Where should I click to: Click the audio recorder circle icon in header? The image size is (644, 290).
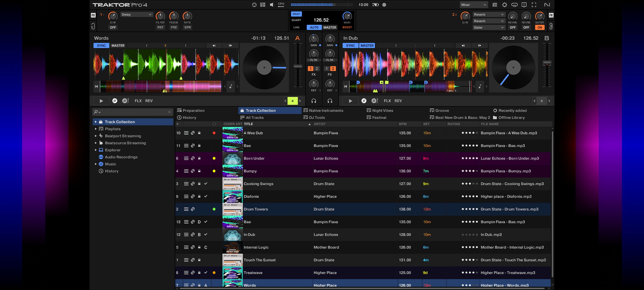point(384,5)
